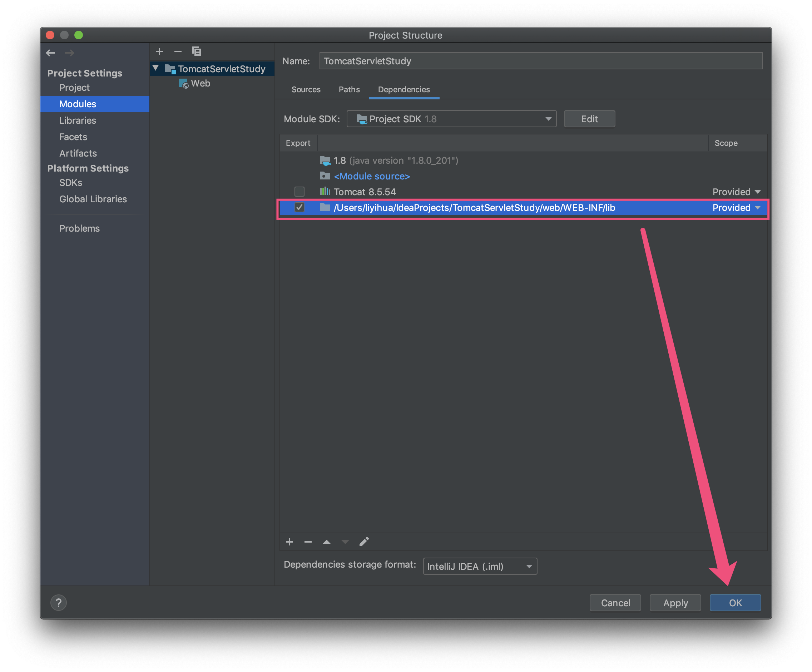Screen dimensions: 812x672
Task: Open Dependencies storage format dropdown
Action: 480,566
